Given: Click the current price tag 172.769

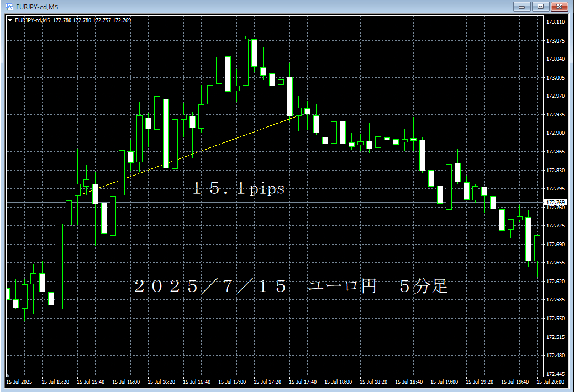Looking at the screenshot, I should [555, 202].
